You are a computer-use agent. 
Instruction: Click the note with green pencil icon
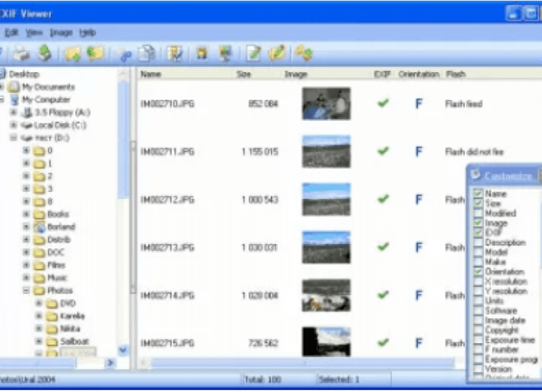click(254, 54)
